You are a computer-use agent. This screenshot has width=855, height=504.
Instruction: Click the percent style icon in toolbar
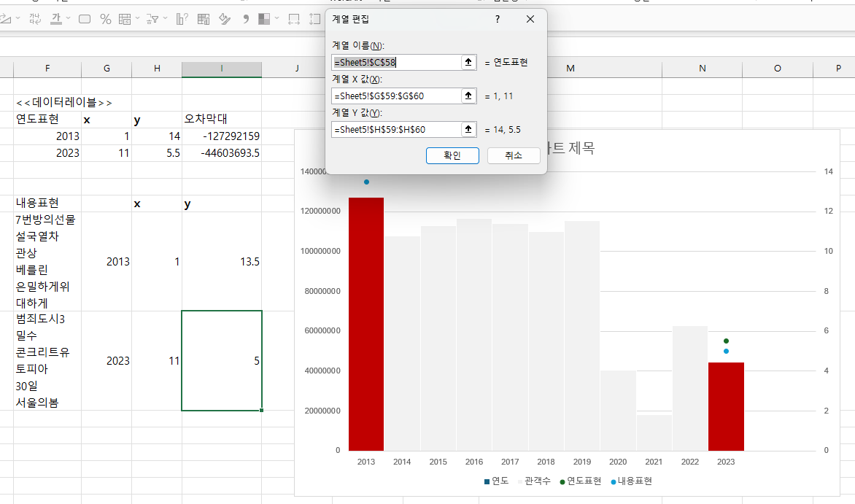[105, 20]
